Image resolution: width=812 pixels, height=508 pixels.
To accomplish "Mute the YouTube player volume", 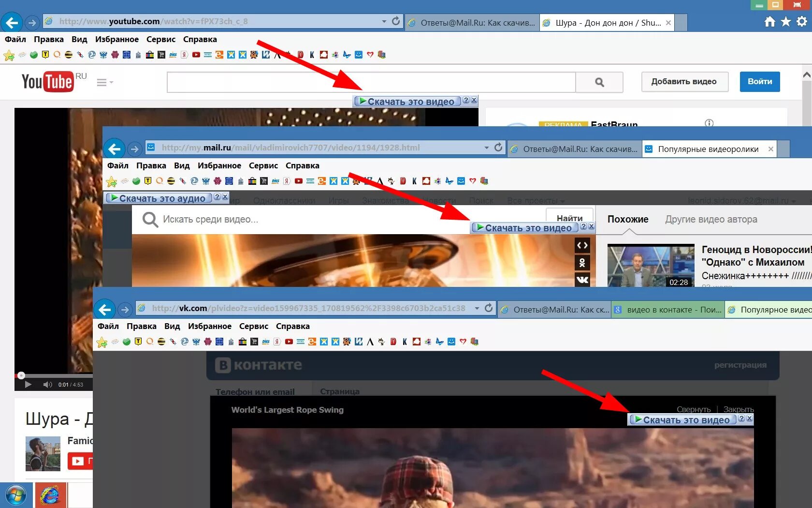I will pyautogui.click(x=47, y=385).
